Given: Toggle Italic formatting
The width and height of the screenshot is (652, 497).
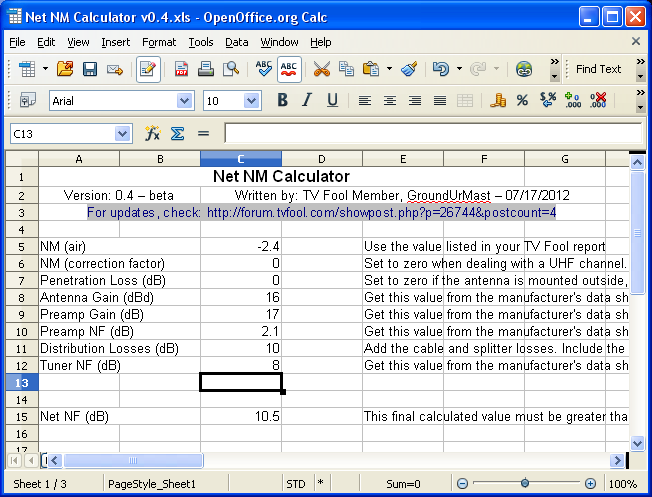Looking at the screenshot, I should tap(307, 100).
